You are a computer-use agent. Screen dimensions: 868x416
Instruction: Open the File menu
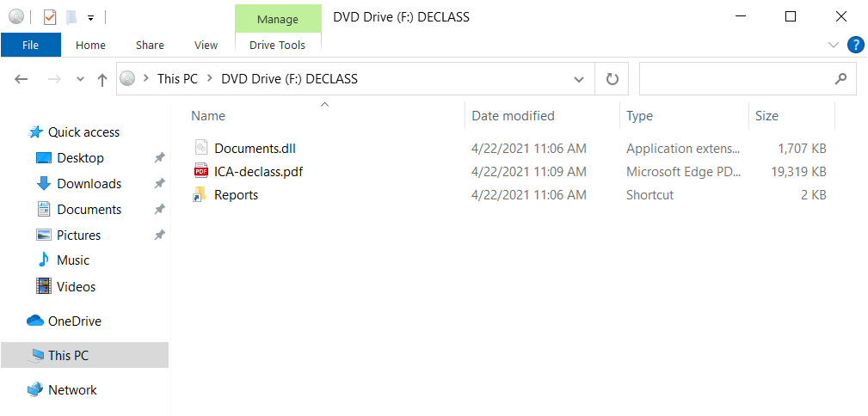(30, 45)
